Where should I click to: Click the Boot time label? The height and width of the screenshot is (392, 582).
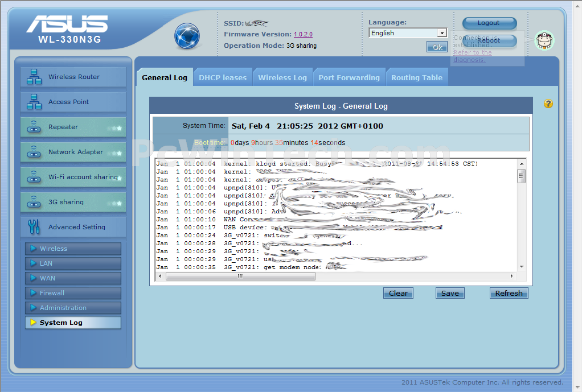pyautogui.click(x=210, y=142)
